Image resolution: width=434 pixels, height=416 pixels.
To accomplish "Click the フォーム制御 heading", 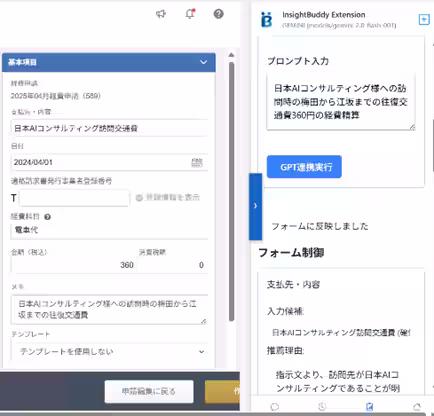I will click(x=291, y=253).
